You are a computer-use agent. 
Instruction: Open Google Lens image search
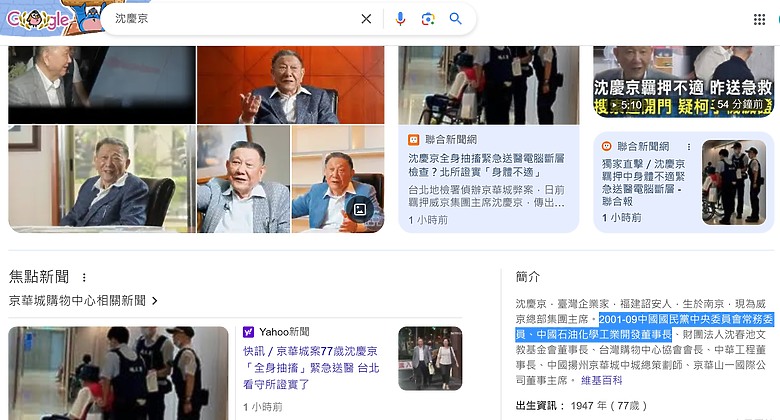tap(428, 19)
